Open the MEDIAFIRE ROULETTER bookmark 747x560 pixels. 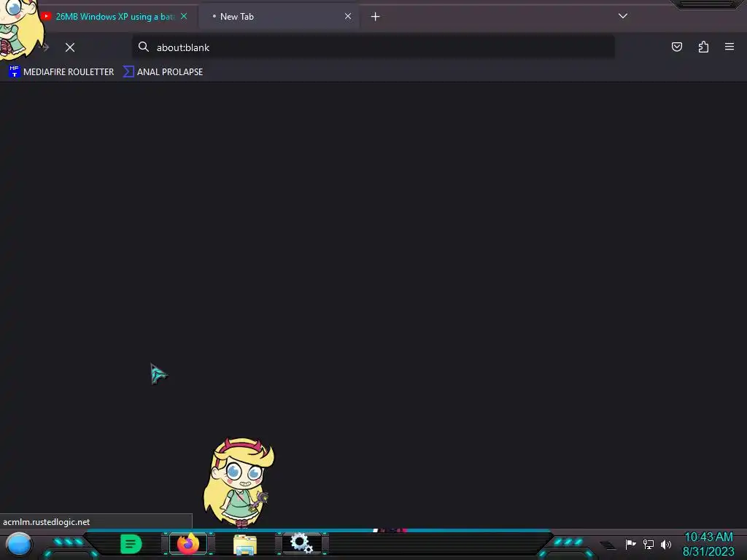coord(61,72)
